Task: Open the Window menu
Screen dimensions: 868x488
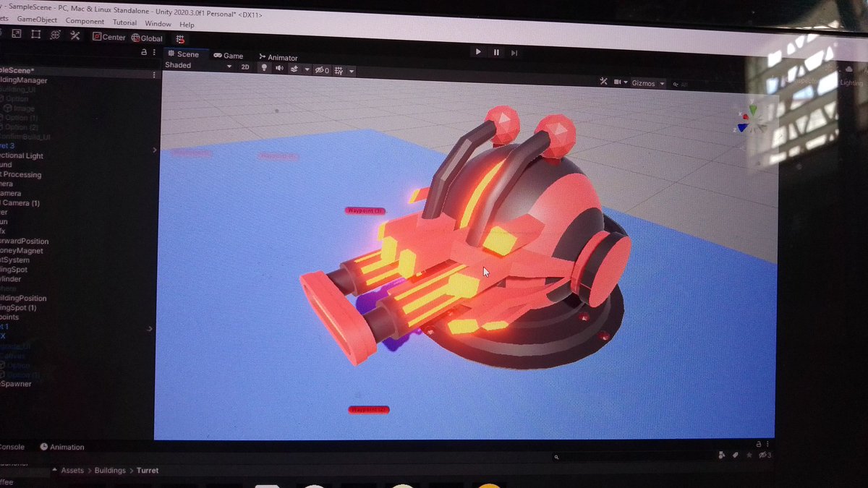Action: [158, 24]
